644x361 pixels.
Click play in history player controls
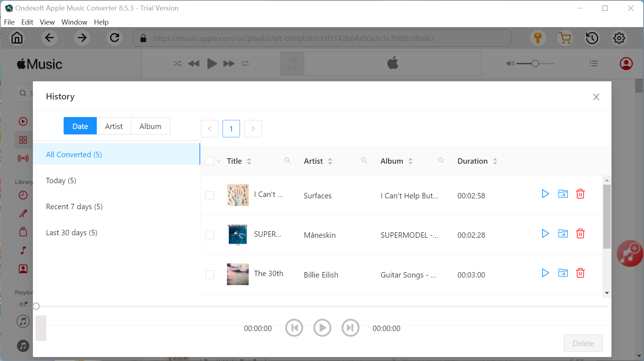click(322, 328)
